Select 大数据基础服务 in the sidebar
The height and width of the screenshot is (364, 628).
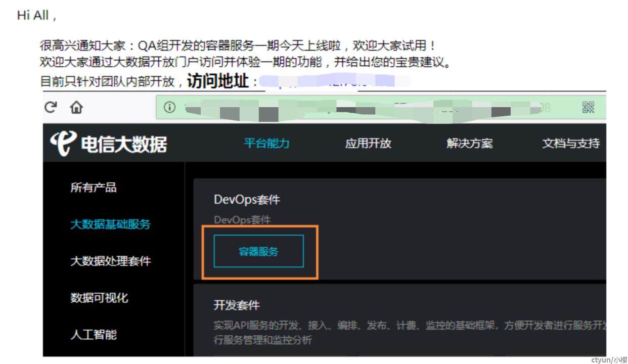(111, 224)
